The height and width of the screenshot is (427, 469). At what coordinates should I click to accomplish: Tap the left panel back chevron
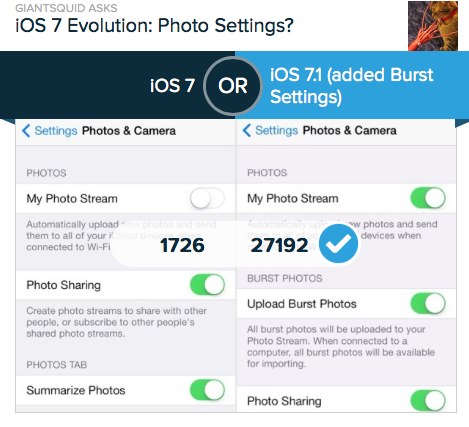point(26,131)
